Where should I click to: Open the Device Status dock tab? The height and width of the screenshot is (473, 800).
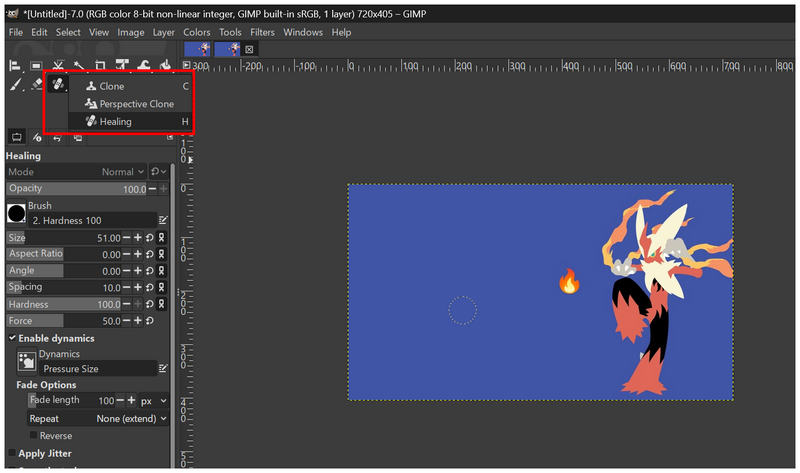37,137
